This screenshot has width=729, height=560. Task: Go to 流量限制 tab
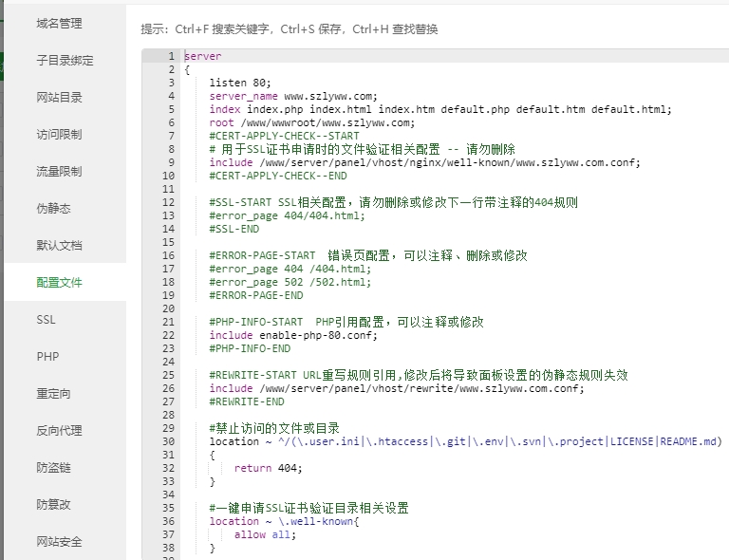(60, 172)
